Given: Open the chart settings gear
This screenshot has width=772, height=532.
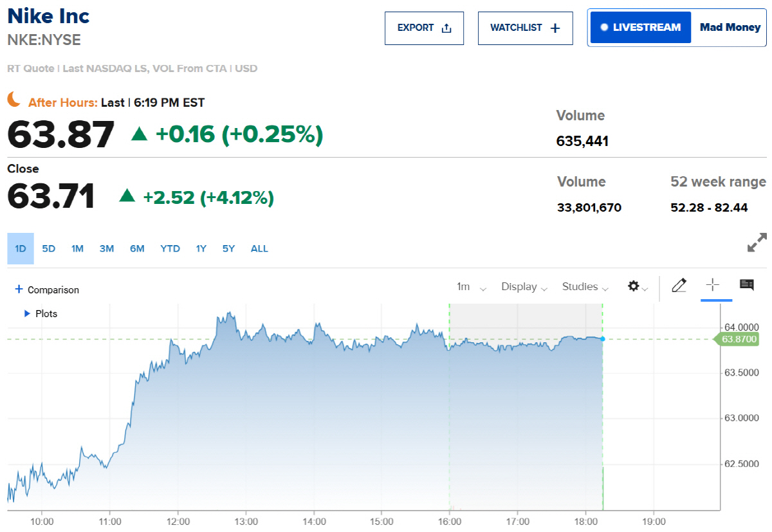Looking at the screenshot, I should pos(634,286).
